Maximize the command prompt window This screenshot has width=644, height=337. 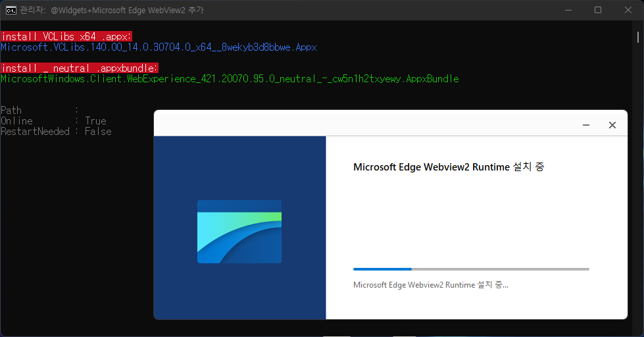click(598, 11)
